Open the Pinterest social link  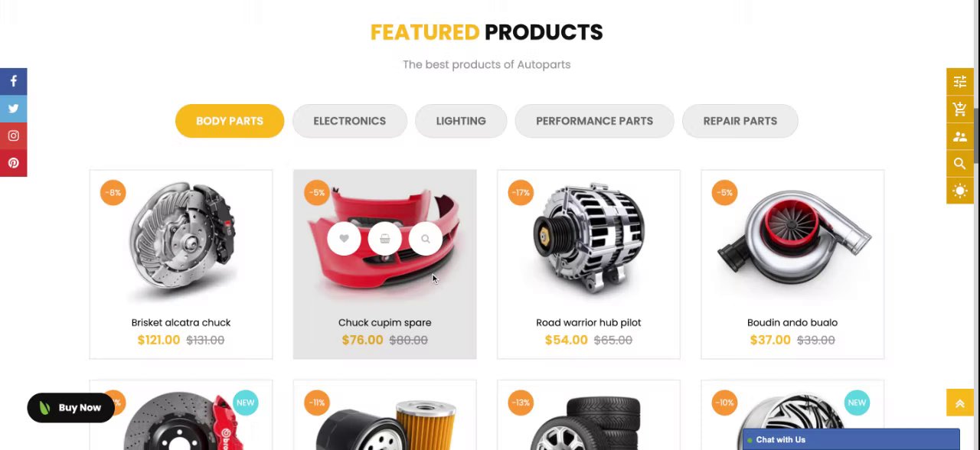click(13, 163)
